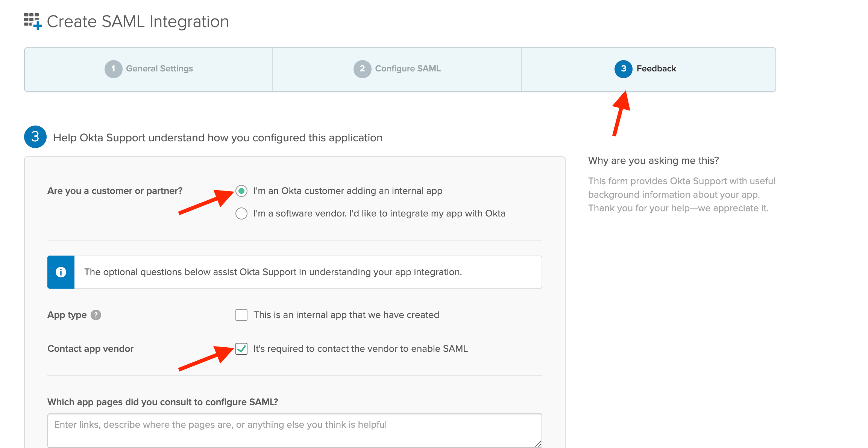Viewport: 868px width, 448px height.
Task: Click the optional questions info message text
Action: click(x=273, y=272)
